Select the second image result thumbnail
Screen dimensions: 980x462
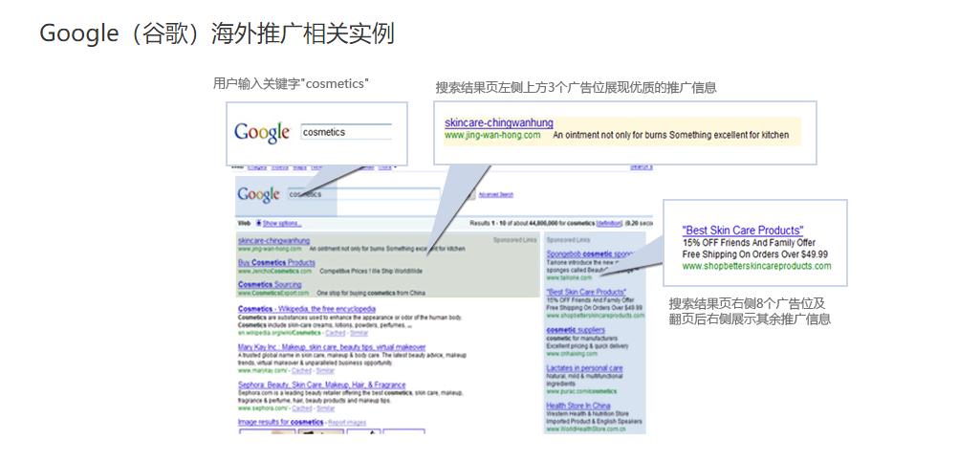click(x=320, y=431)
